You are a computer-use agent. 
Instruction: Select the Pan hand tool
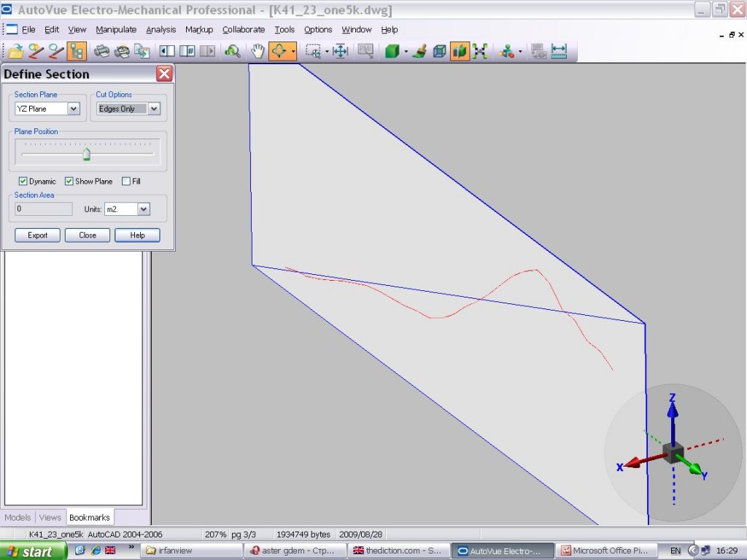(258, 51)
